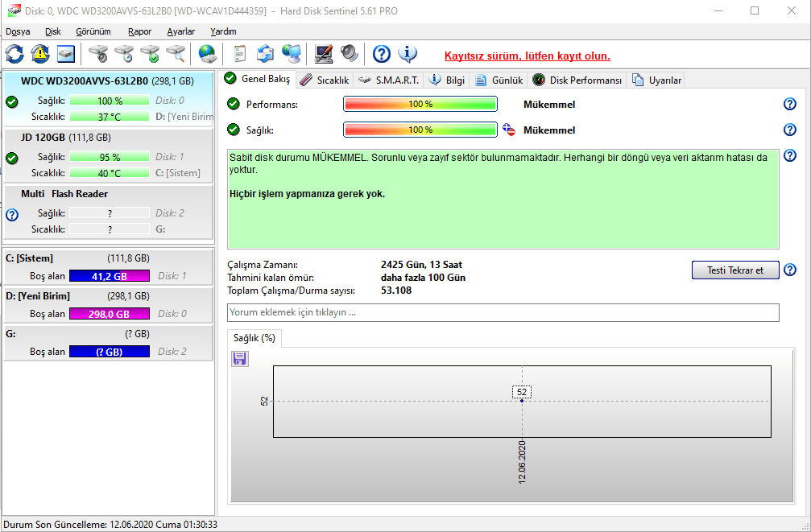
Task: Click the 41,2 GB free space bar
Action: click(110, 276)
